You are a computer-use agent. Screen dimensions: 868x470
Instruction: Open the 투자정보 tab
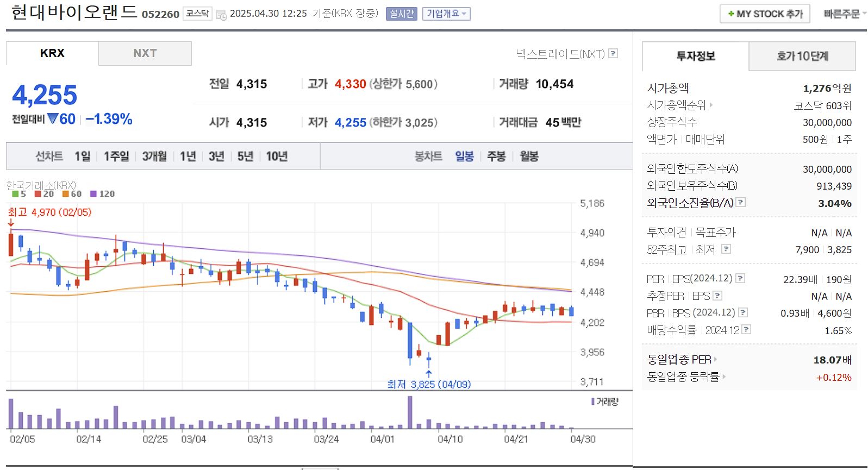tap(695, 56)
